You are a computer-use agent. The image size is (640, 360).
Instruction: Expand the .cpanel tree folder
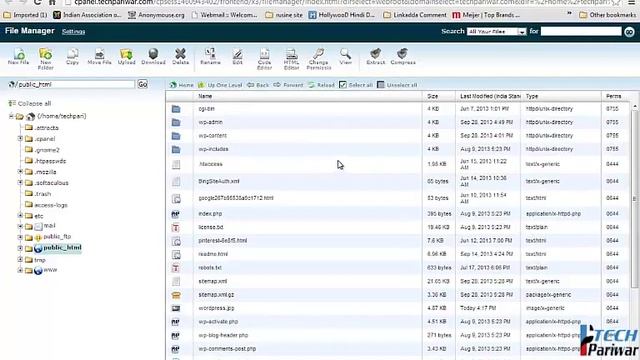click(x=20, y=139)
